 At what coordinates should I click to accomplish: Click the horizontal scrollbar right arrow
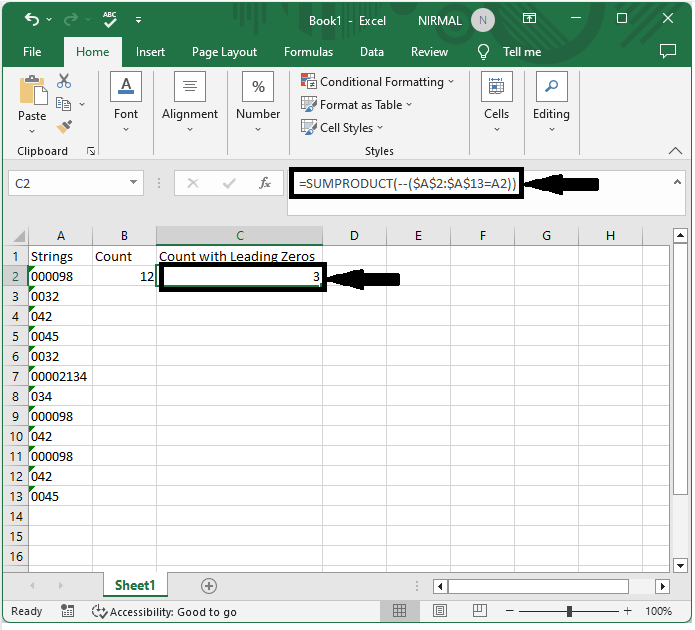662,586
